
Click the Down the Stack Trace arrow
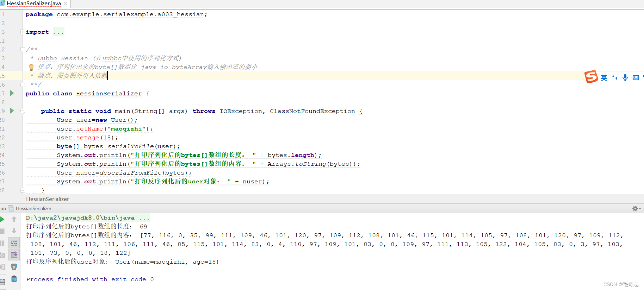pos(14,231)
